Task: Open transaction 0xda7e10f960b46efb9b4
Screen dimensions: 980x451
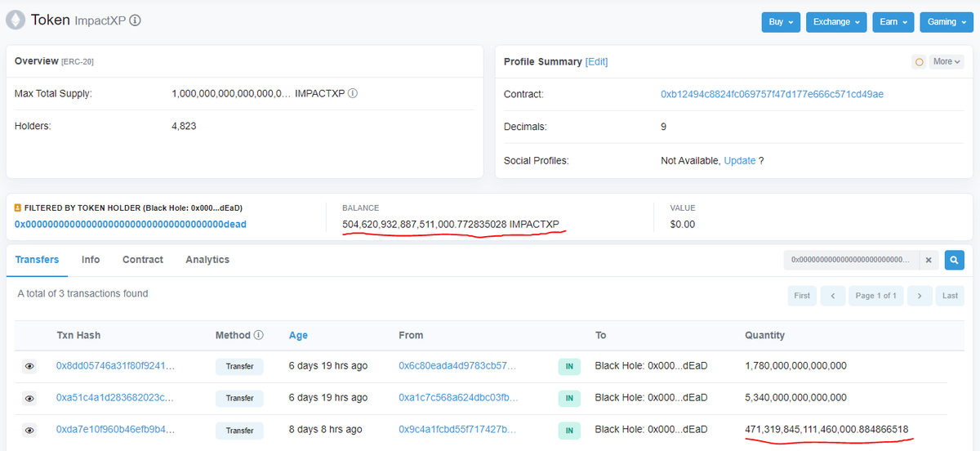Action: [115, 430]
